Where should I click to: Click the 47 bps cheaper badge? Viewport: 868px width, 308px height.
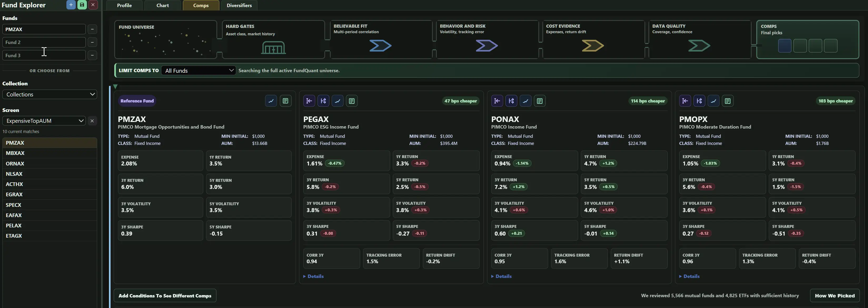pyautogui.click(x=461, y=101)
